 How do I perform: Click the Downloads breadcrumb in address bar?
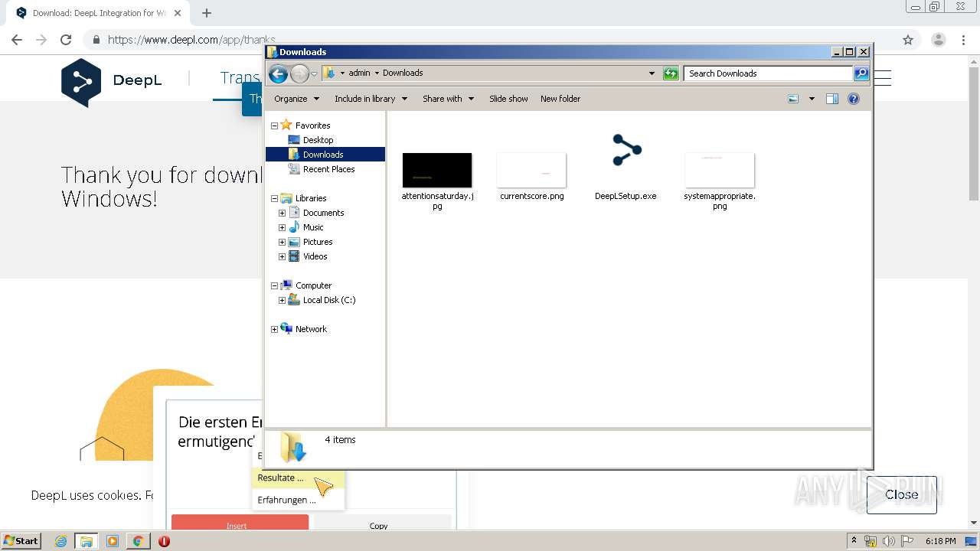point(403,73)
